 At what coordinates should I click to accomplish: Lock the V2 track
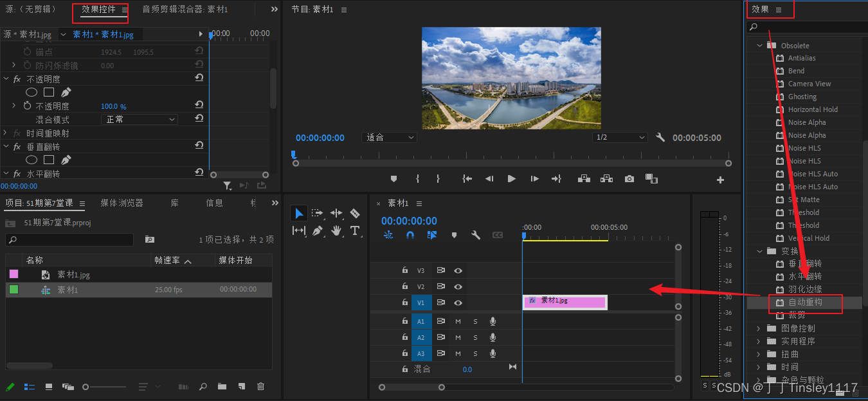[404, 286]
